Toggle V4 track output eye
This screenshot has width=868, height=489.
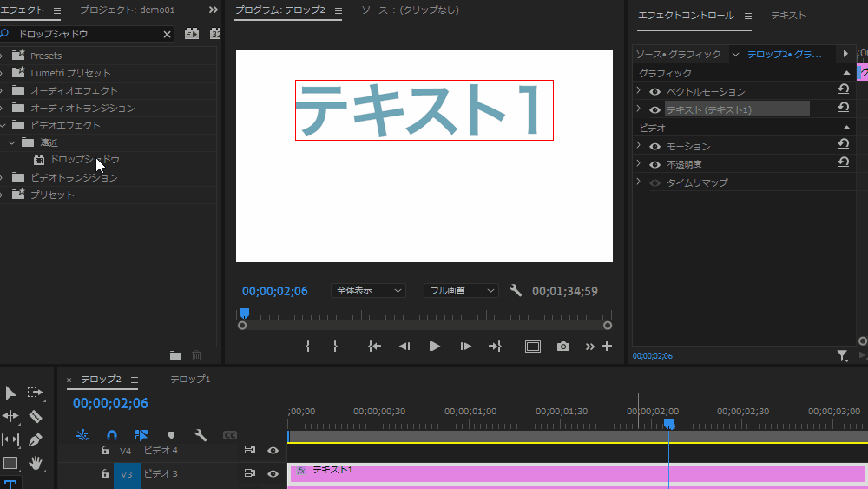coord(273,450)
